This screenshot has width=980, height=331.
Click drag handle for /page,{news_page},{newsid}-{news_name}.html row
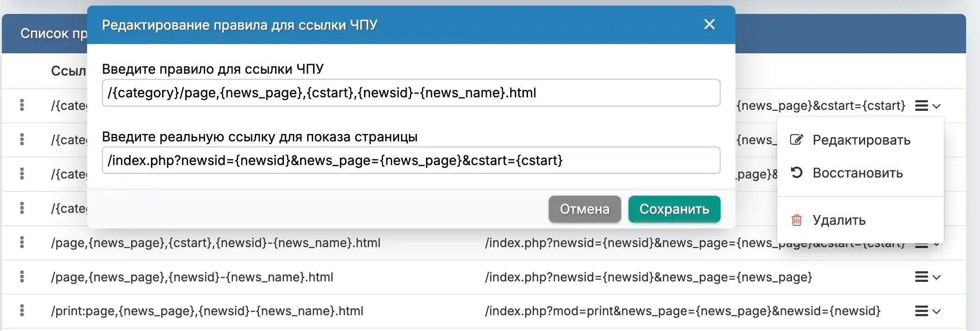pos(22,277)
